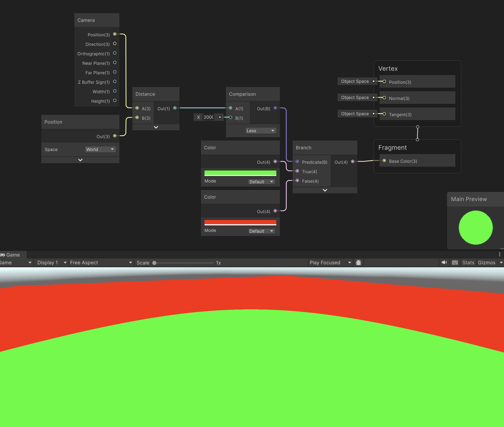504x427 pixels.
Task: Mute game audio with the speaker icon
Action: pos(444,263)
